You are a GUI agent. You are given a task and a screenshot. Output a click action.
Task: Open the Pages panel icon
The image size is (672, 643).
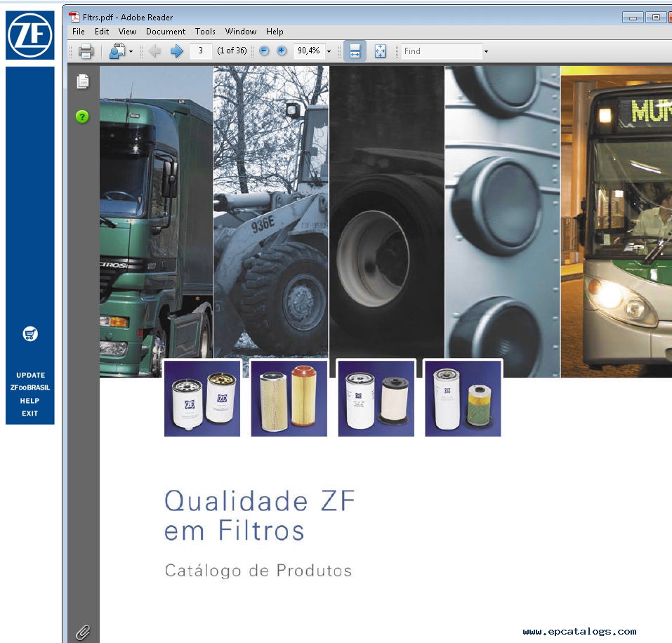click(x=83, y=81)
